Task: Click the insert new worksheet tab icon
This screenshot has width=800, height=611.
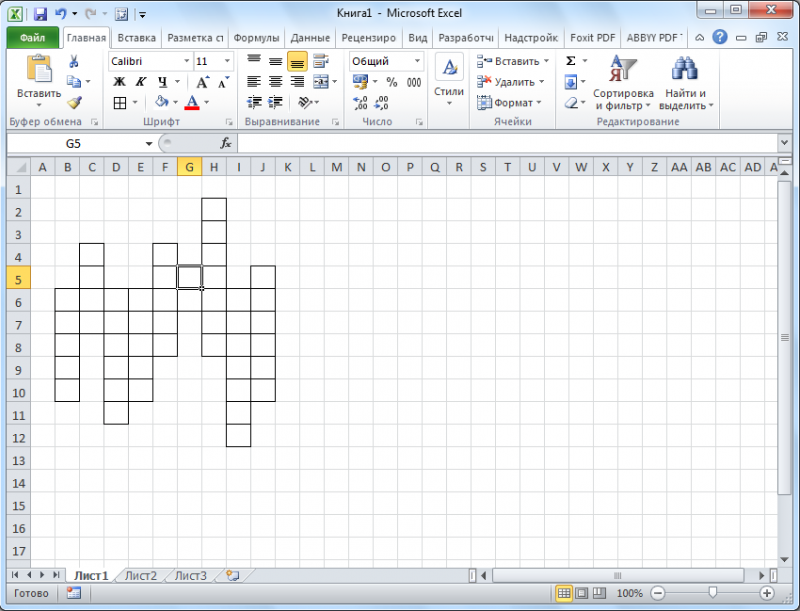Action: (233, 576)
